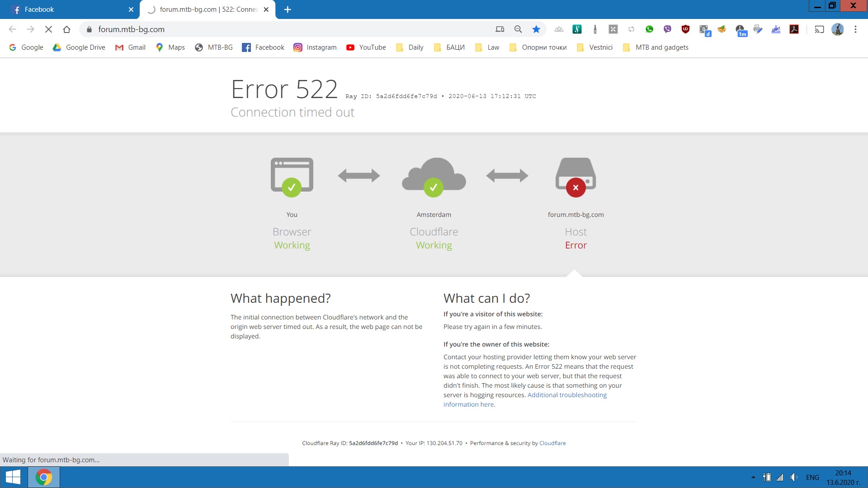Open the Law bookmarks folder
Image resolution: width=868 pixels, height=488 pixels.
(487, 47)
